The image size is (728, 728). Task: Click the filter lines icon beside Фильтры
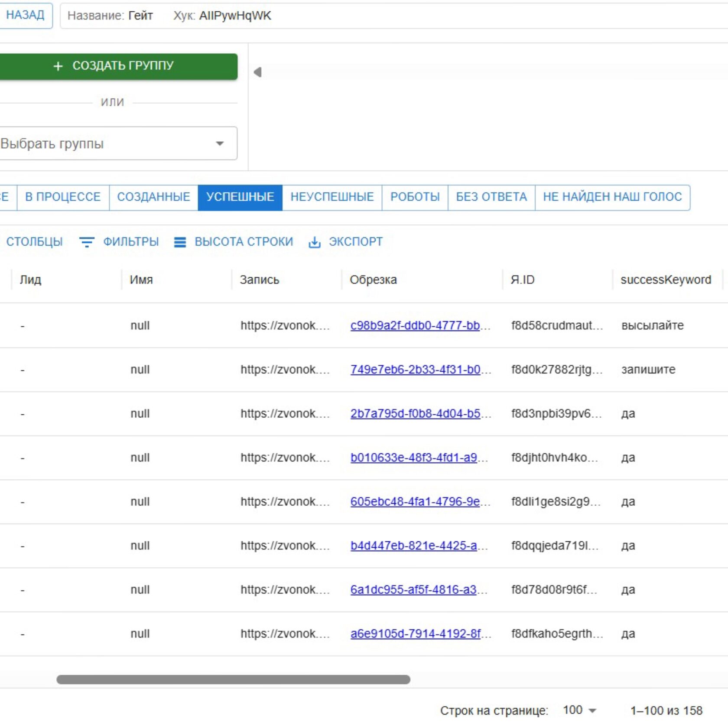87,242
